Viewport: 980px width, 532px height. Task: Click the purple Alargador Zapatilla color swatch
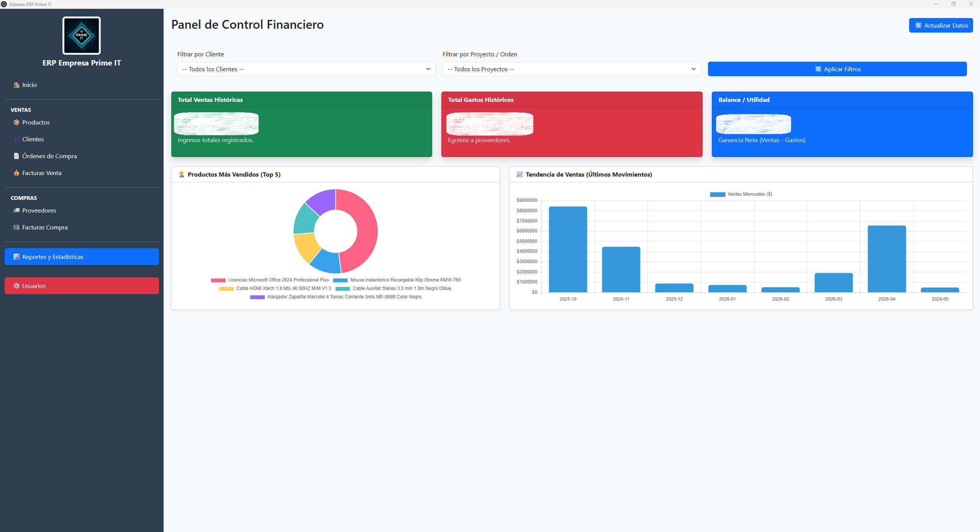pyautogui.click(x=257, y=297)
